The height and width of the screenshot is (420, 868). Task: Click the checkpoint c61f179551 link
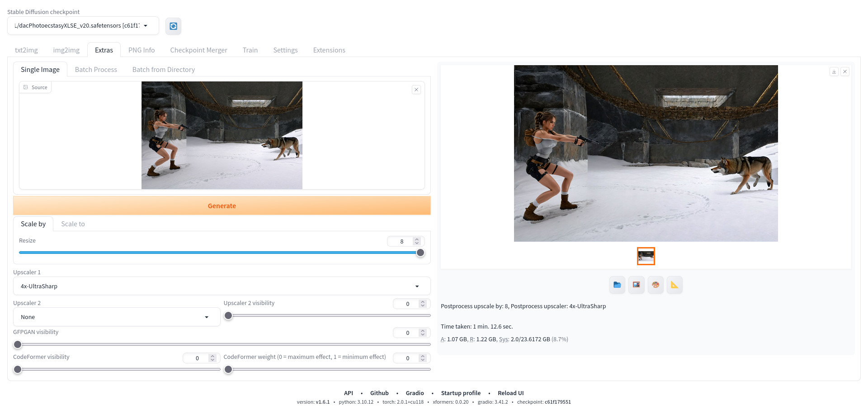(557, 402)
